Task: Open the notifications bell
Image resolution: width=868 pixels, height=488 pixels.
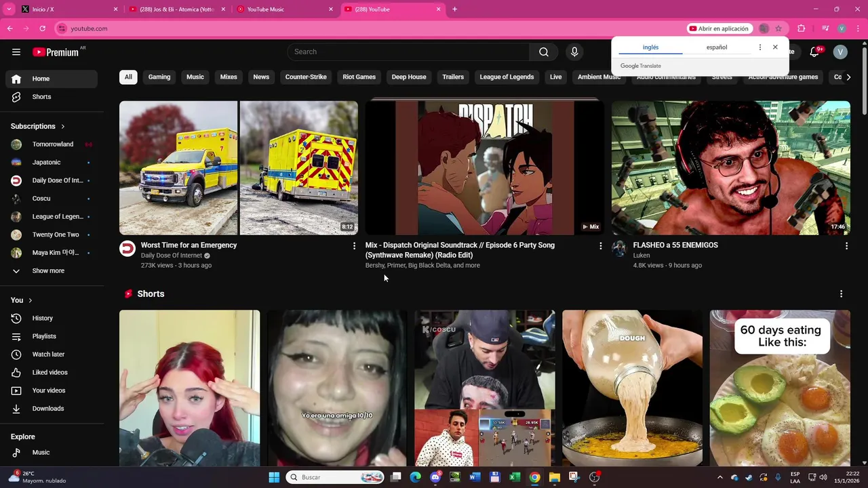Action: point(815,52)
